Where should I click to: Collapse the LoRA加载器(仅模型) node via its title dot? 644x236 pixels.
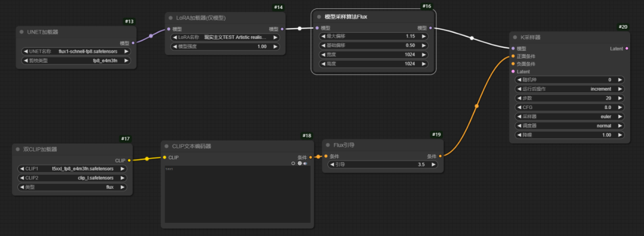[x=171, y=18]
